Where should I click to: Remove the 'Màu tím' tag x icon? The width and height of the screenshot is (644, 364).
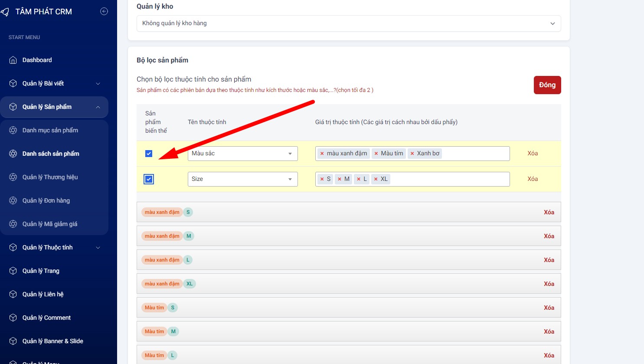click(376, 154)
